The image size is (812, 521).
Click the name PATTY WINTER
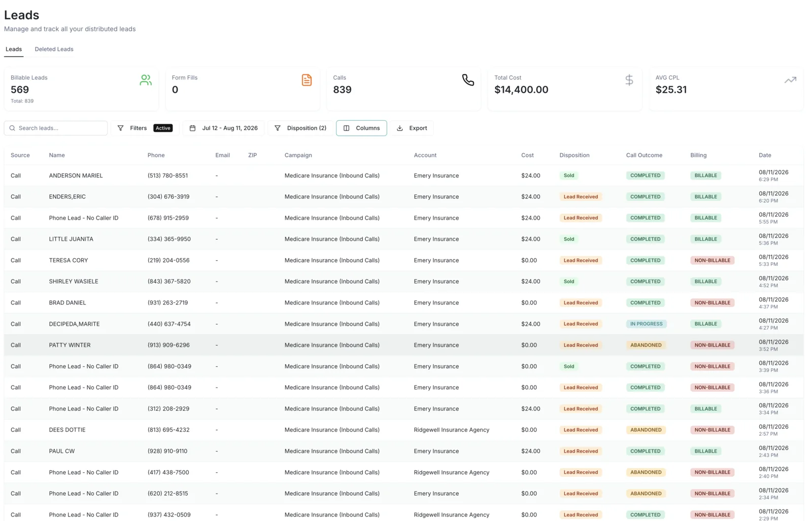click(x=70, y=345)
